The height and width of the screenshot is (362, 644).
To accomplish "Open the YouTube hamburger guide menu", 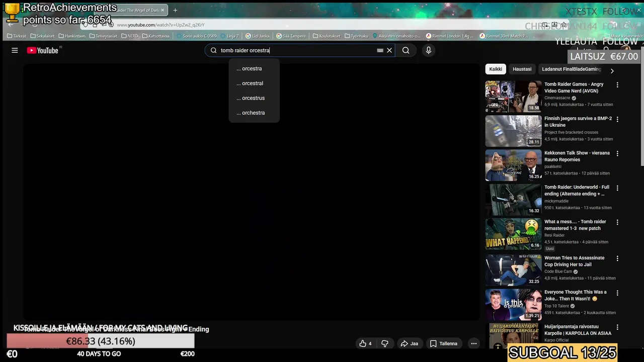I will 15,50.
